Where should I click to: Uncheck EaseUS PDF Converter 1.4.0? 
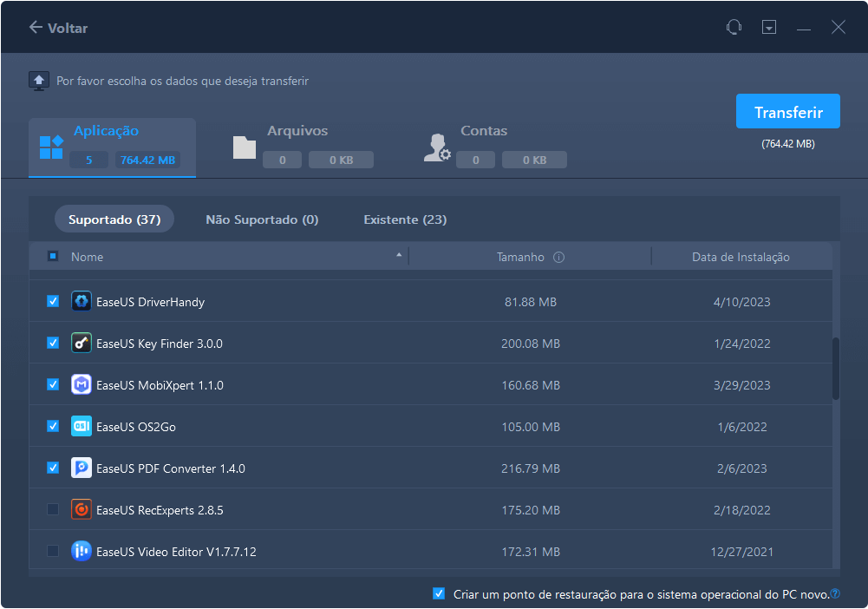point(53,468)
